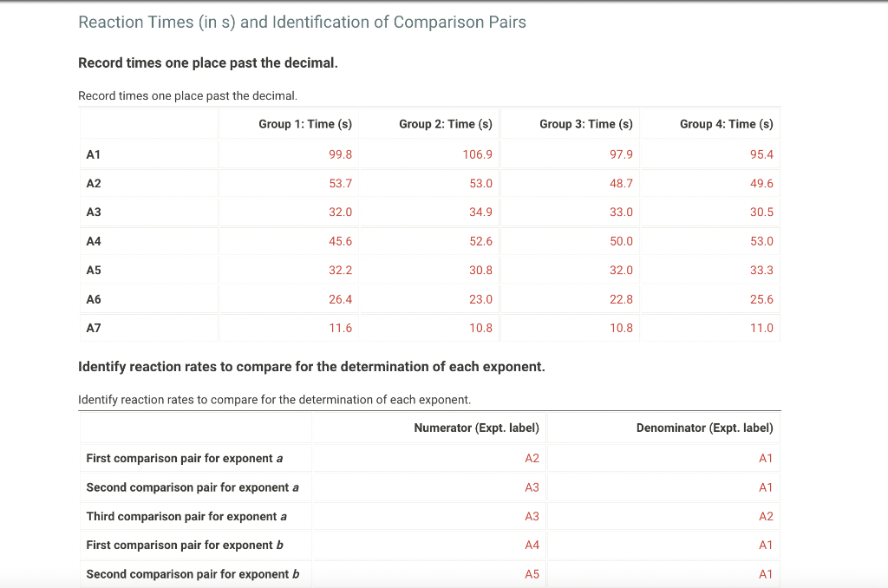Click the A7 row label

tap(91, 328)
